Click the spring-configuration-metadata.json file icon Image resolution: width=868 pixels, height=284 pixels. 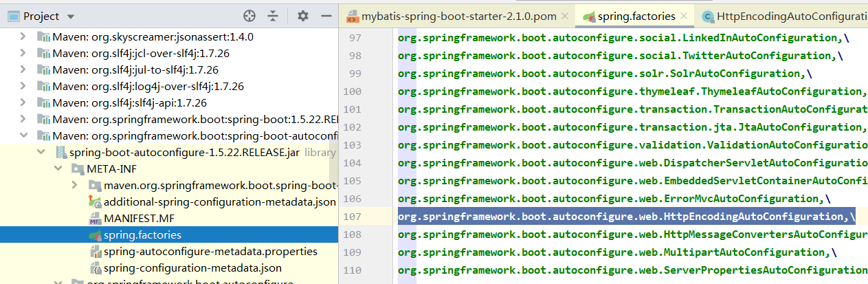tap(95, 268)
